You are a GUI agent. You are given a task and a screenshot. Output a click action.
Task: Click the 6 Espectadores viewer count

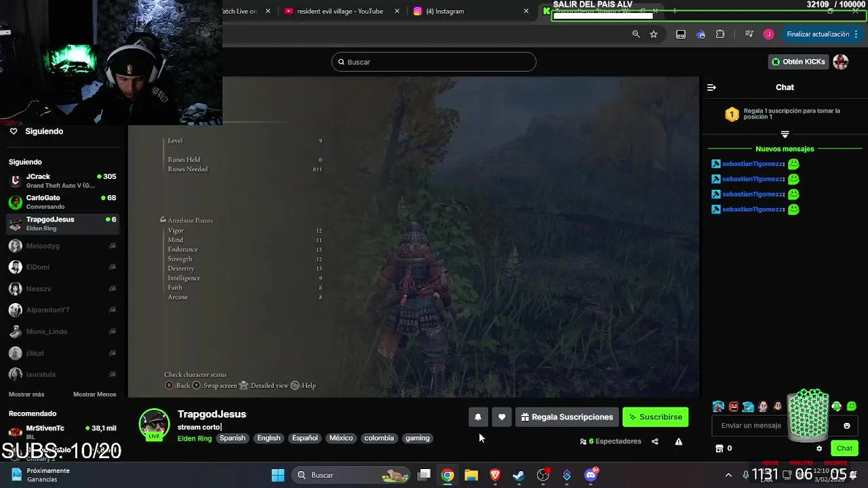click(610, 441)
